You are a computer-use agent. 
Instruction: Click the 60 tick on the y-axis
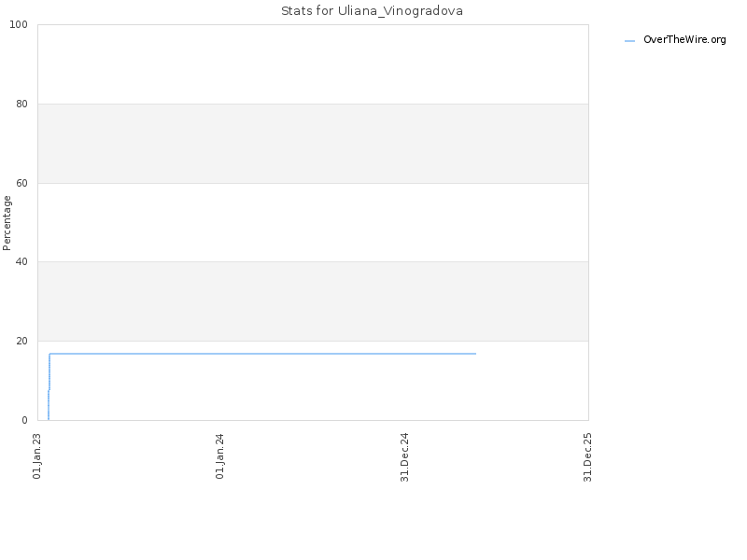pyautogui.click(x=21, y=183)
